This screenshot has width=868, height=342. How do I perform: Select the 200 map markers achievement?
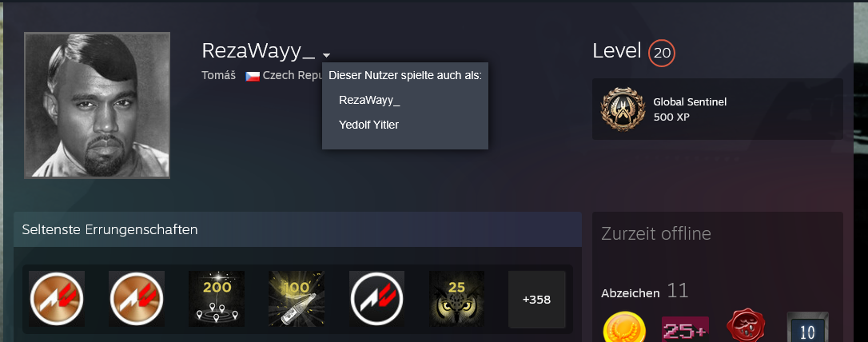pos(217,299)
